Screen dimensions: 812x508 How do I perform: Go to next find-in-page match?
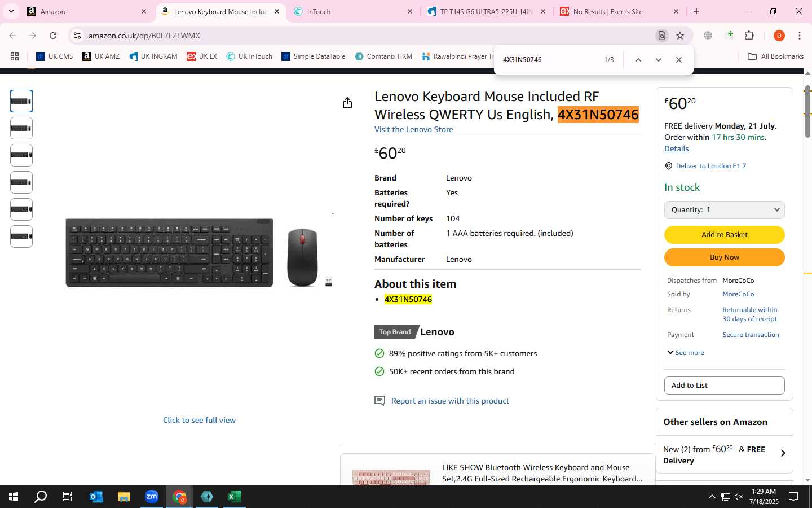coord(658,60)
